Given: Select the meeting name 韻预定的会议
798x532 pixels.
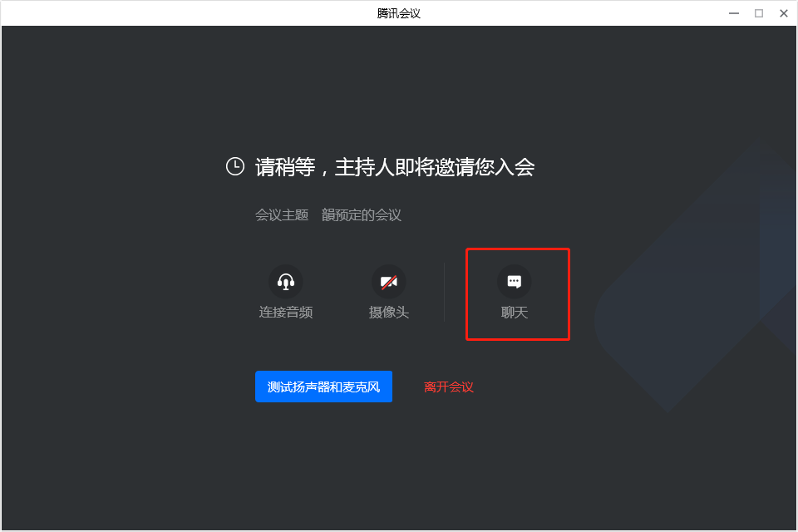Looking at the screenshot, I should click(x=362, y=214).
